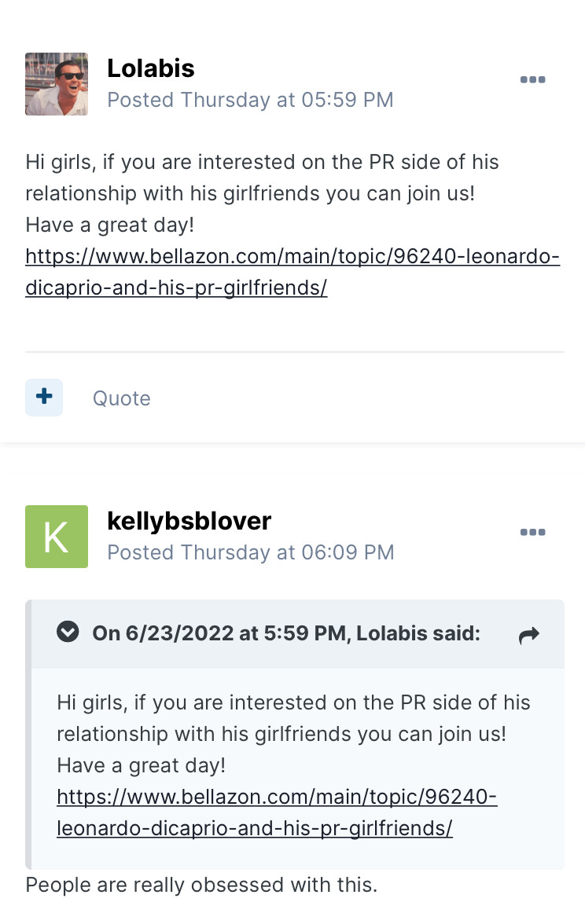Image resolution: width=585 pixels, height=924 pixels.
Task: Open bellazon link inside quoted block
Action: pyautogui.click(x=277, y=812)
